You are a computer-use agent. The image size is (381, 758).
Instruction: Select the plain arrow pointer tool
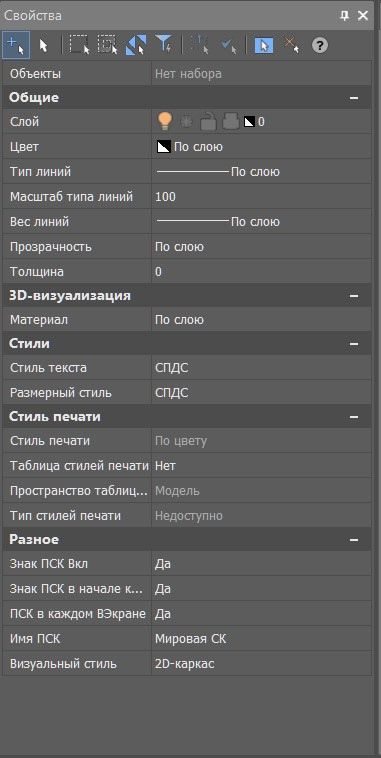pos(44,46)
